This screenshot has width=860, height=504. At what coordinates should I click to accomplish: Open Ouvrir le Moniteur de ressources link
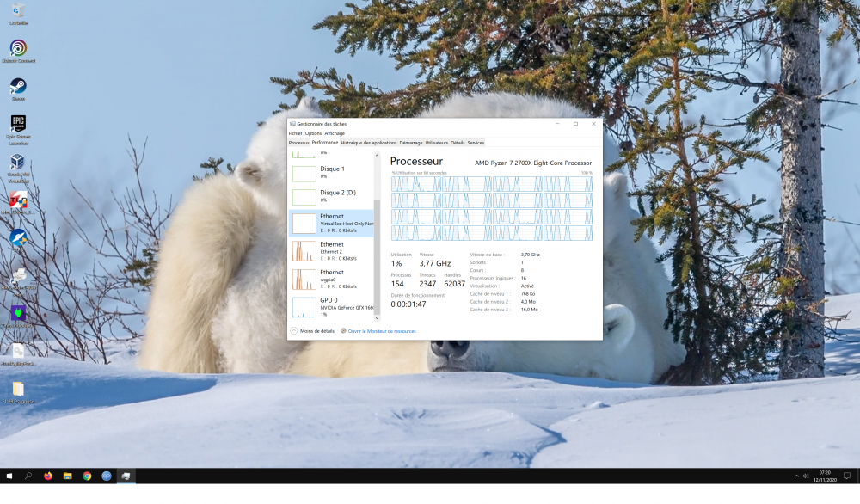pyautogui.click(x=382, y=331)
